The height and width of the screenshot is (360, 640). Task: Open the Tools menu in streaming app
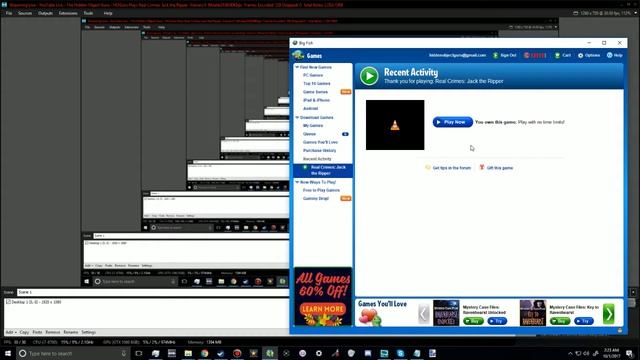[88, 13]
